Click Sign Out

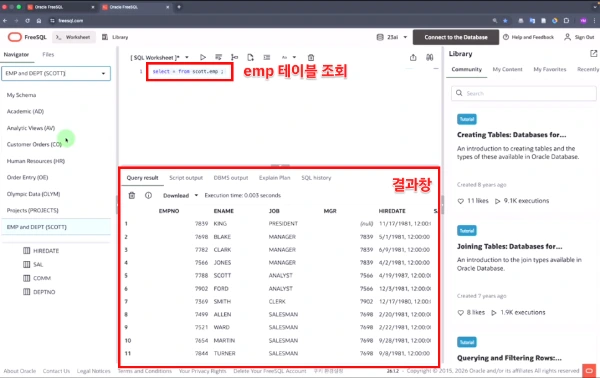[579, 37]
